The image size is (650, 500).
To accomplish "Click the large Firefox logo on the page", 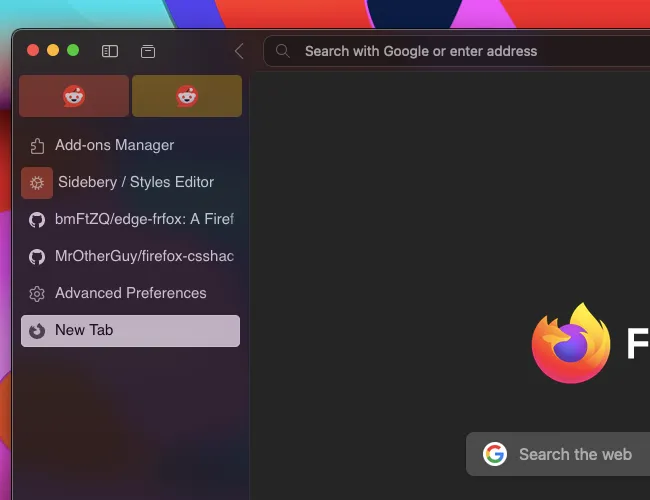I will click(x=571, y=343).
